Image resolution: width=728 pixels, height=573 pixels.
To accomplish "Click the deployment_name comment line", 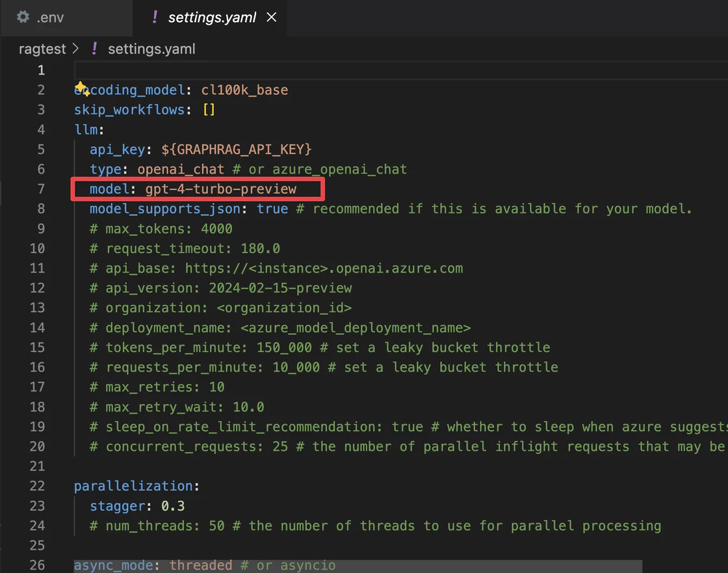I will [280, 328].
